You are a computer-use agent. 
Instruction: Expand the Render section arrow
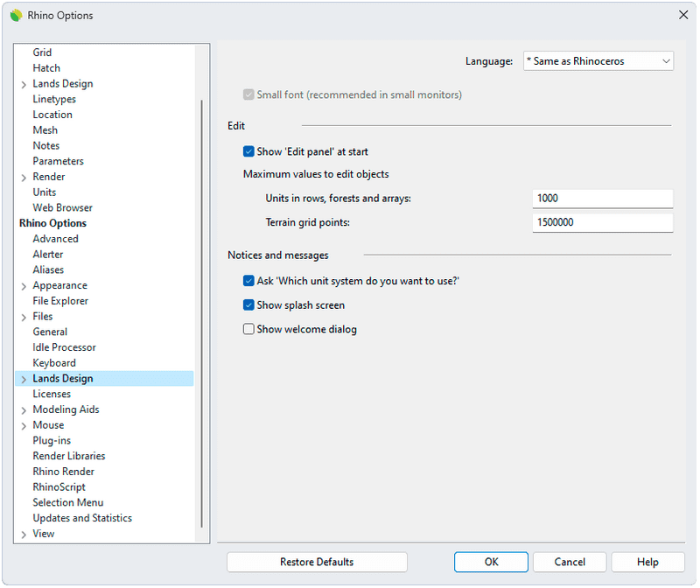[24, 178]
